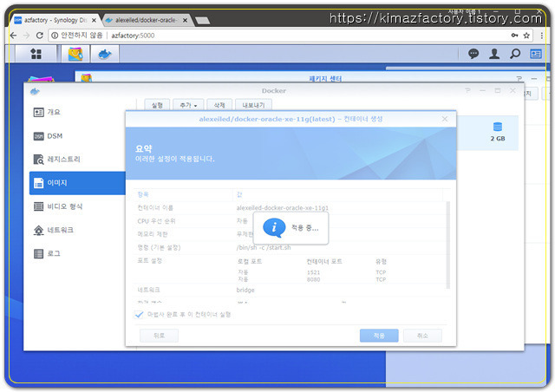
Task: Click the 2 GB database image icon
Action: pyautogui.click(x=497, y=127)
